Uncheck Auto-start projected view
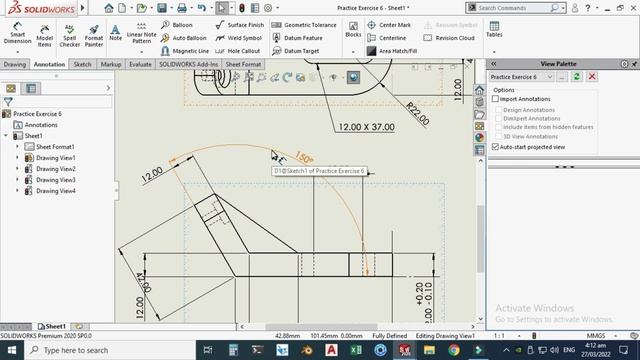This screenshot has height=360, width=640. tap(496, 147)
